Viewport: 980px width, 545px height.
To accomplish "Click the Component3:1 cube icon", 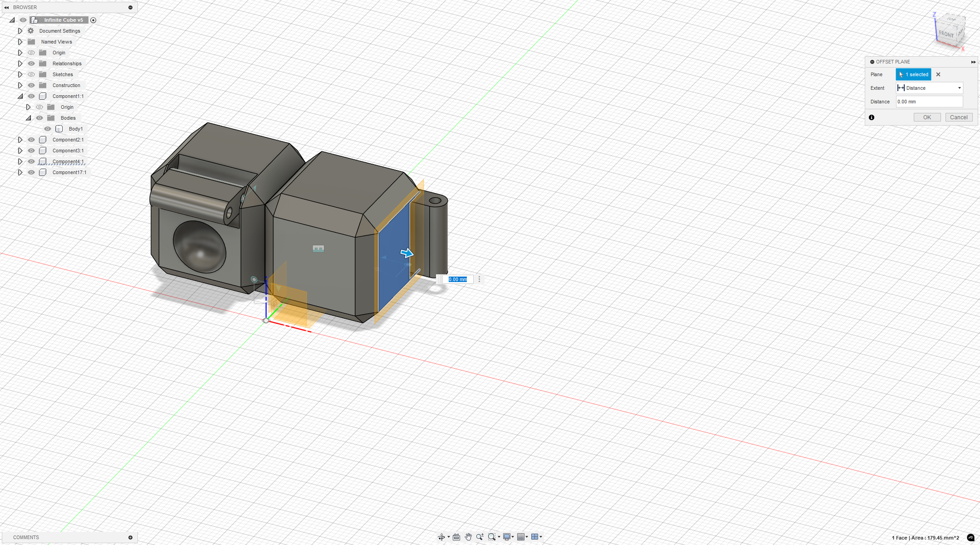I will pos(43,151).
